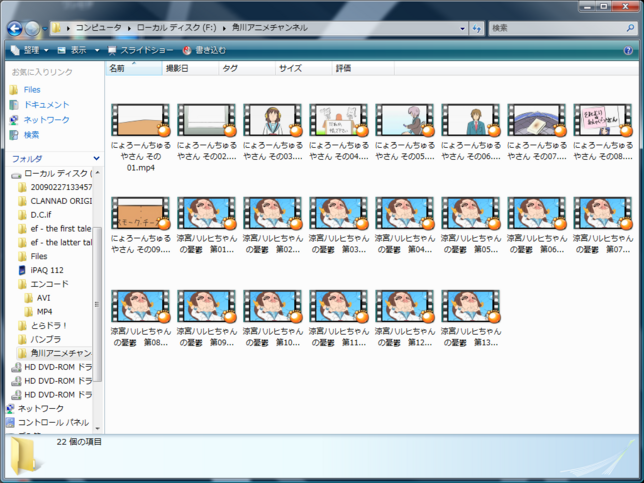Image resolution: width=644 pixels, height=483 pixels.
Task: Select the D.C.if folder in tree
Action: click(35, 215)
